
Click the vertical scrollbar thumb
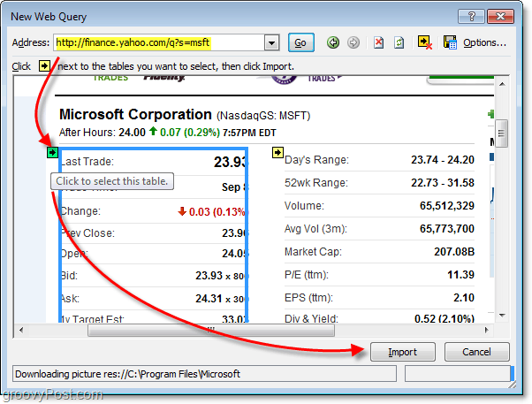[501, 133]
